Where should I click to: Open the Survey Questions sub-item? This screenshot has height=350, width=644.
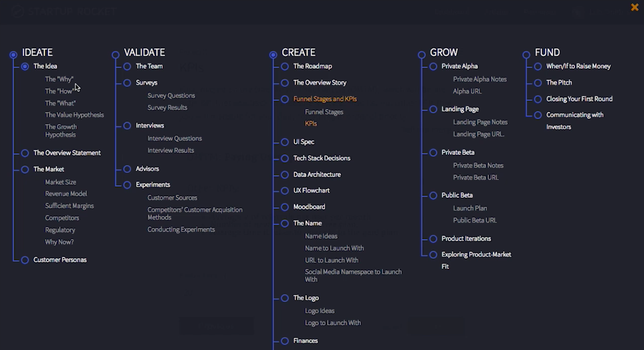click(171, 96)
